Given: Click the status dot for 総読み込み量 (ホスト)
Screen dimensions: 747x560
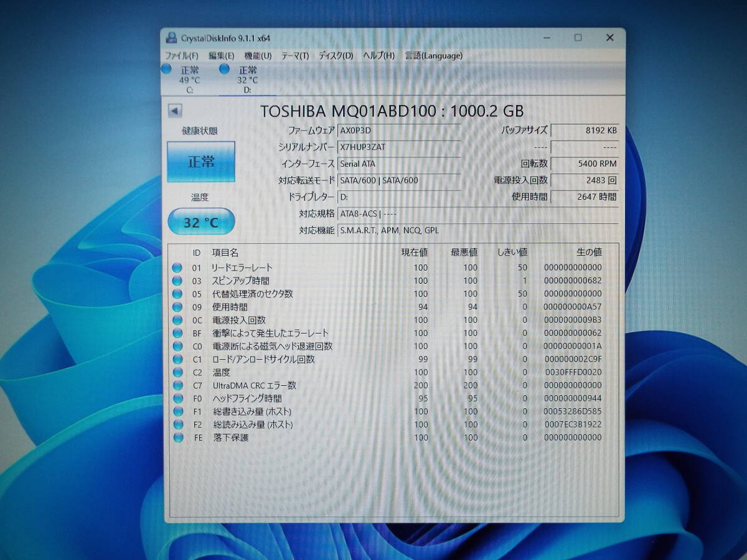Looking at the screenshot, I should [x=178, y=424].
